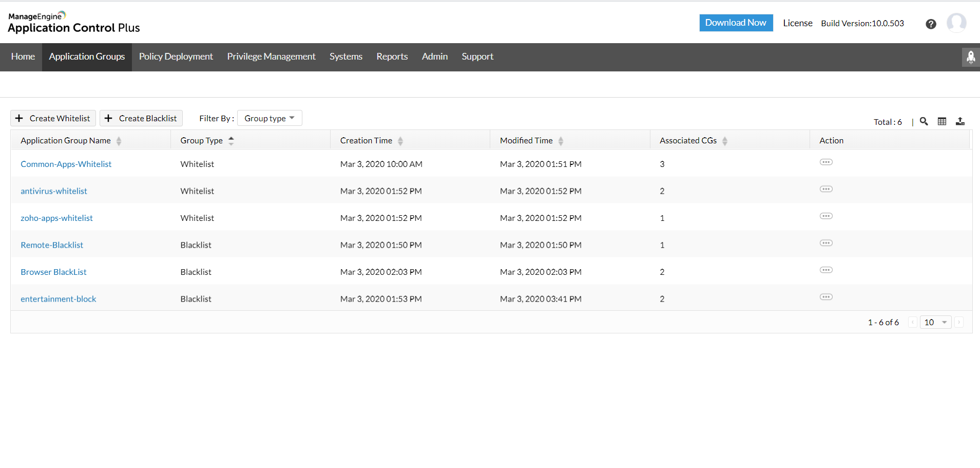980x468 pixels.
Task: Sort table by Creation Time
Action: point(400,141)
